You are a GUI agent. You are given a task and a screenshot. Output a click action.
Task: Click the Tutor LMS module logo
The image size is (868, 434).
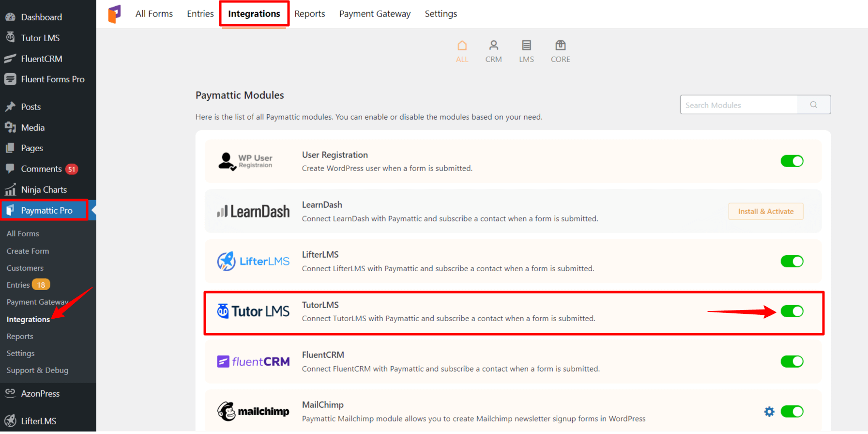(253, 311)
